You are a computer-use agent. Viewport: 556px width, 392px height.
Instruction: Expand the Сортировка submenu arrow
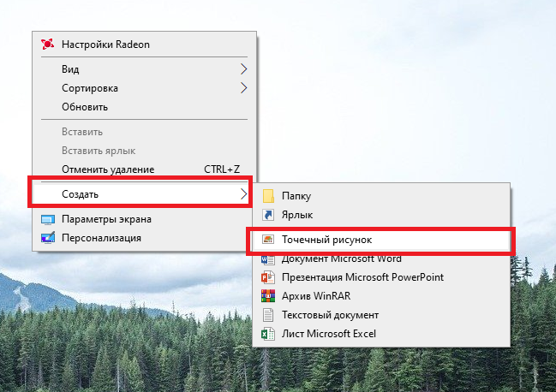(243, 88)
